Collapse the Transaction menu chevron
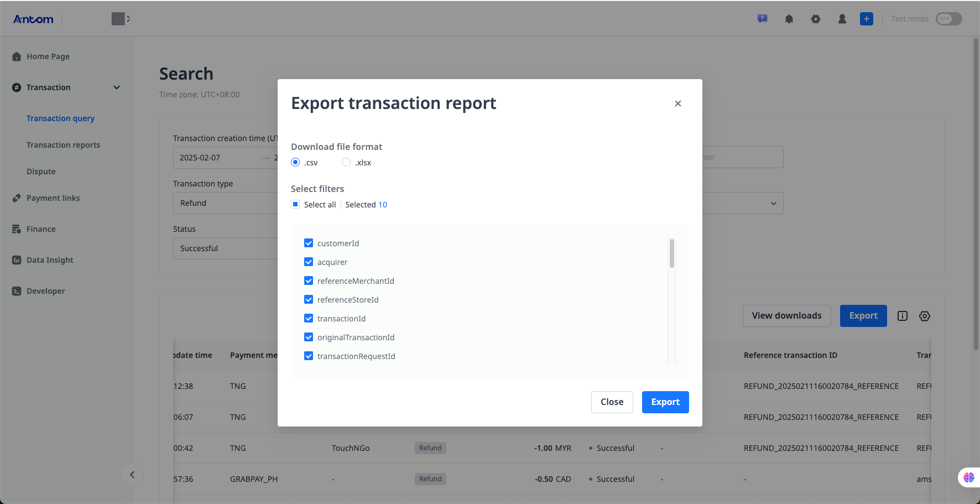This screenshot has height=504, width=980. pos(117,87)
